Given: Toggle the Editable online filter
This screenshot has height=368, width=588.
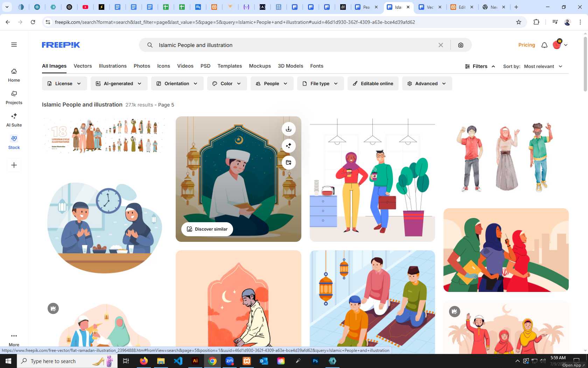Looking at the screenshot, I should 373,83.
